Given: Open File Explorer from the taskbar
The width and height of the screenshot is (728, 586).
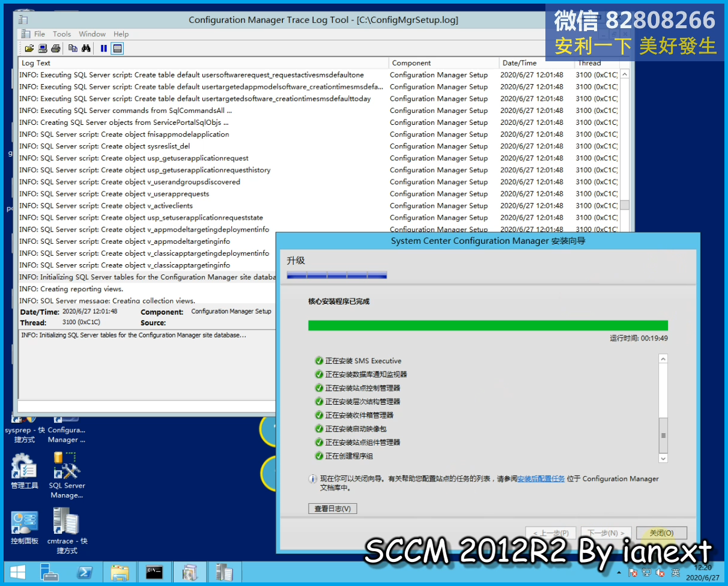Looking at the screenshot, I should click(x=120, y=572).
